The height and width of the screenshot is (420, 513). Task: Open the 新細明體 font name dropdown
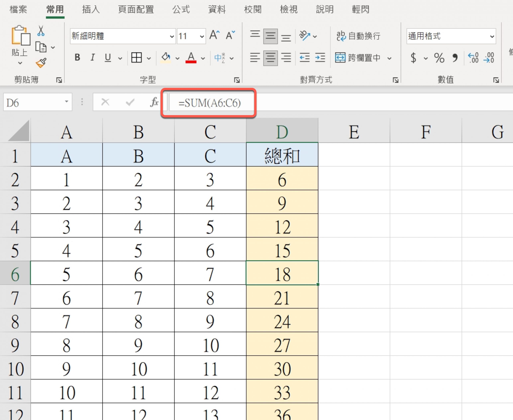[x=172, y=36]
